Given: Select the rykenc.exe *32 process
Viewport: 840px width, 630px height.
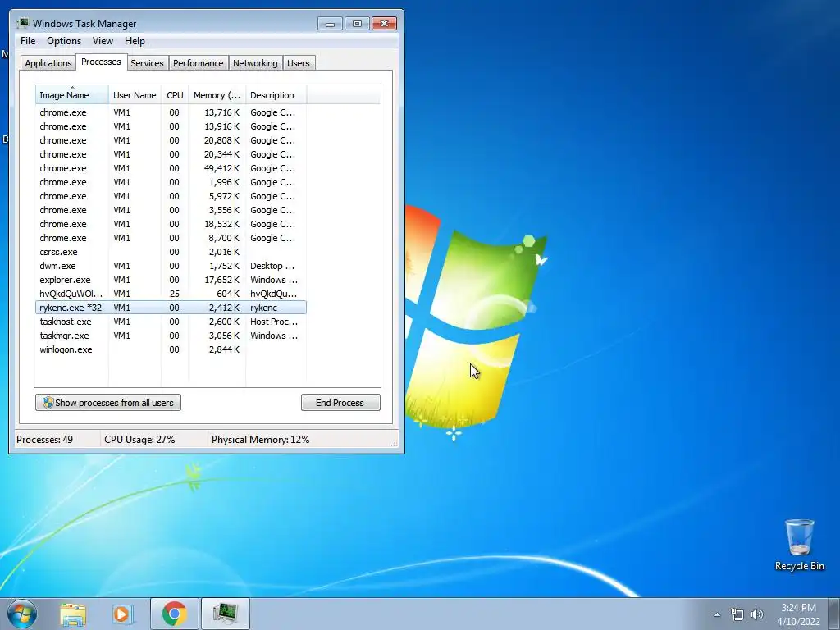Looking at the screenshot, I should [x=171, y=308].
